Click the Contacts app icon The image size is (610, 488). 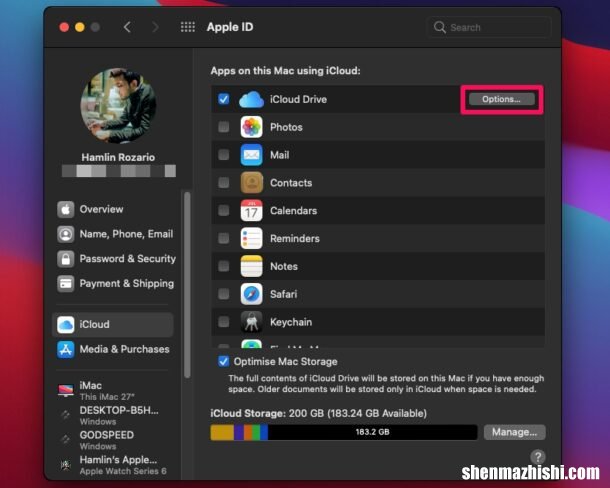pos(251,183)
